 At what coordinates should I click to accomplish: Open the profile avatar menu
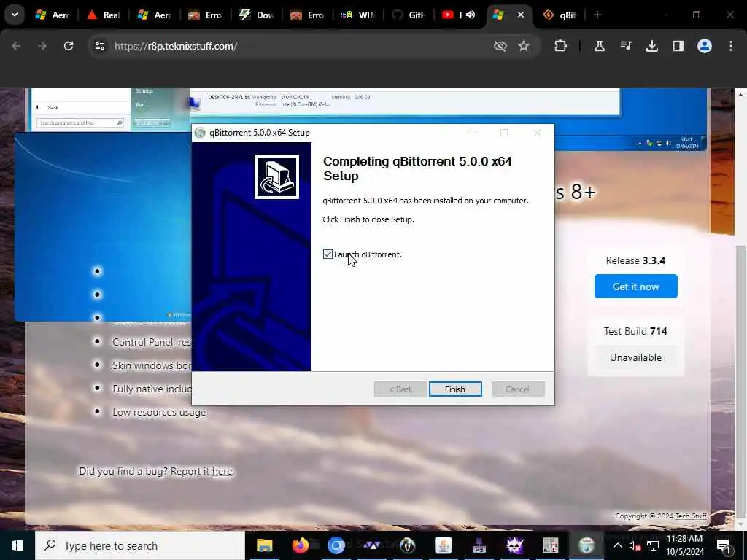point(704,46)
